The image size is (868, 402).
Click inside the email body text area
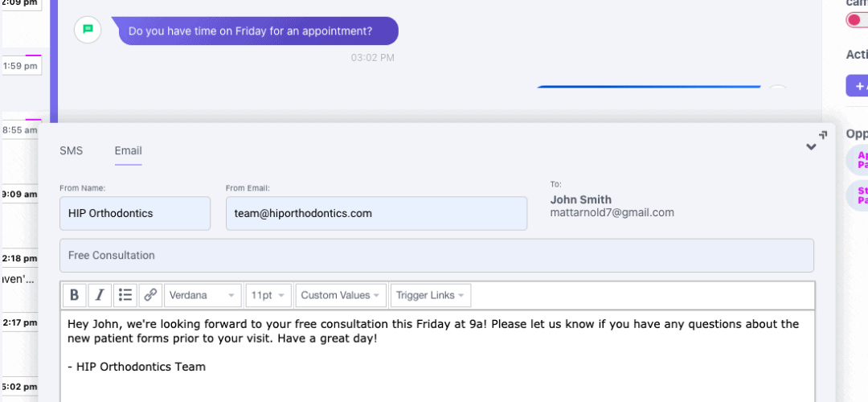tap(437, 356)
